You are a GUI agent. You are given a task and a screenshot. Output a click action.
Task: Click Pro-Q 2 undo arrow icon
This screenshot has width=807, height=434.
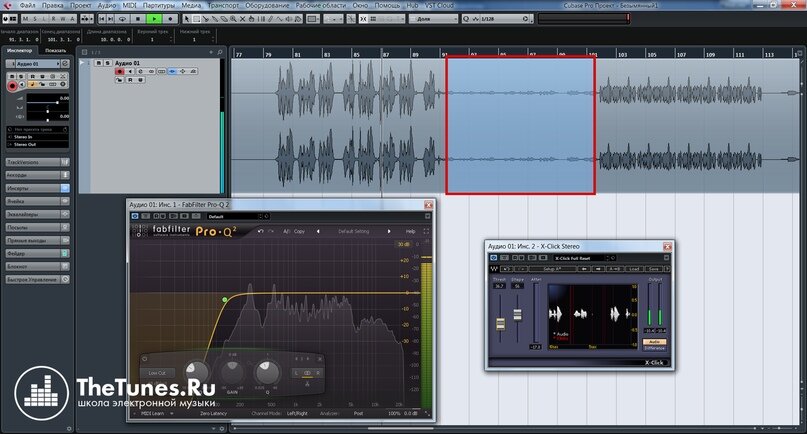[260, 232]
